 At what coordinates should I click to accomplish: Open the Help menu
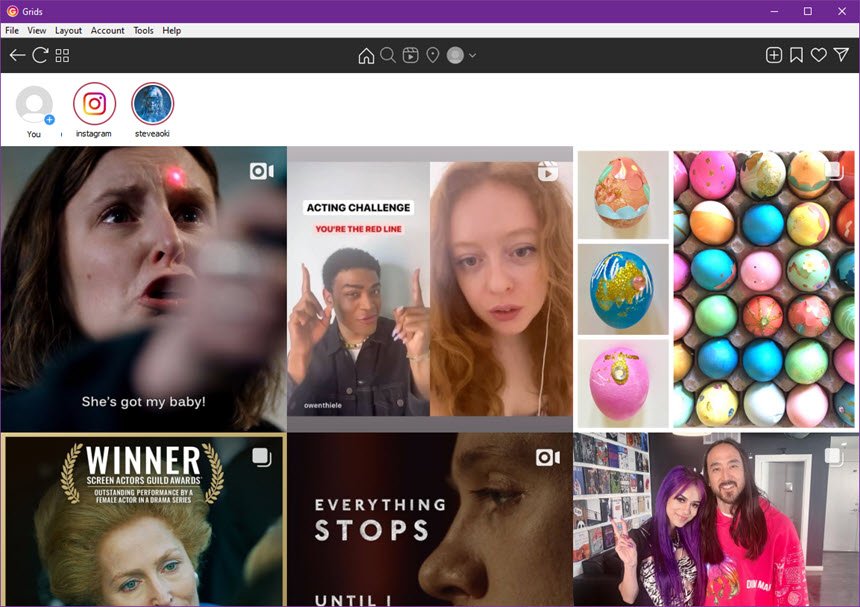(172, 31)
